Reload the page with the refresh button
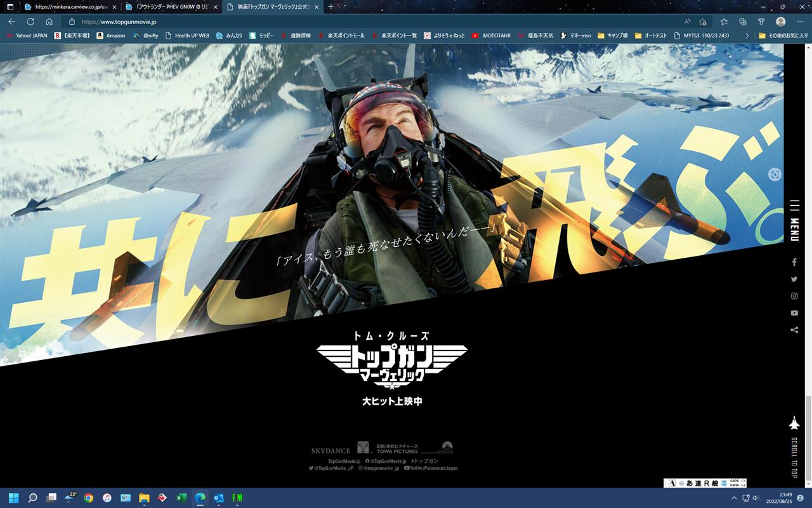This screenshot has width=812, height=508. tap(30, 22)
